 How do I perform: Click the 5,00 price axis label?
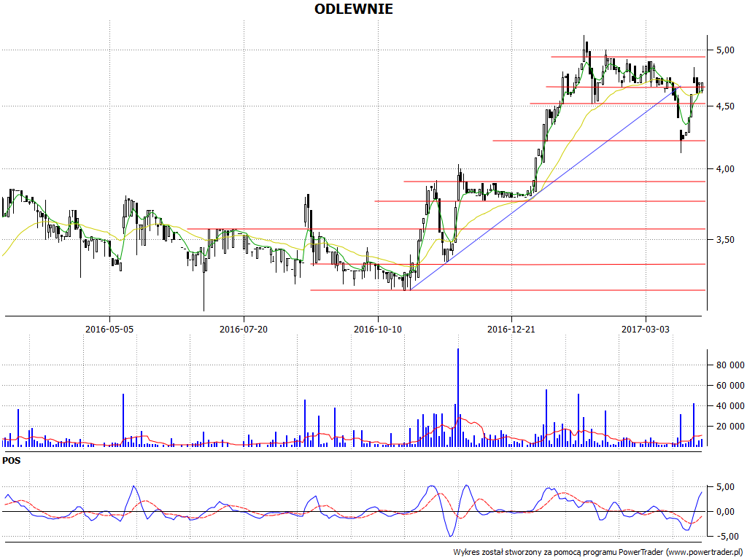pyautogui.click(x=724, y=50)
